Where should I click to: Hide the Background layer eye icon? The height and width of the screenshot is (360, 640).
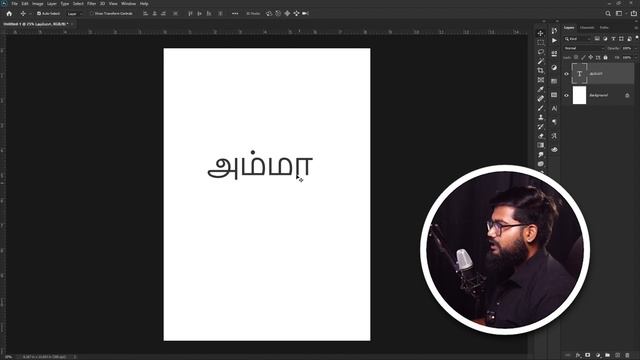[567, 96]
